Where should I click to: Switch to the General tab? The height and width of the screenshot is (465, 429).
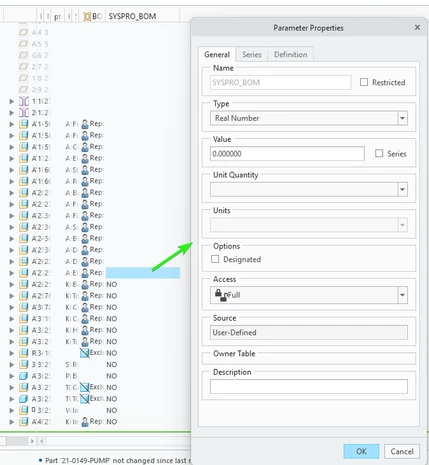[x=217, y=54]
